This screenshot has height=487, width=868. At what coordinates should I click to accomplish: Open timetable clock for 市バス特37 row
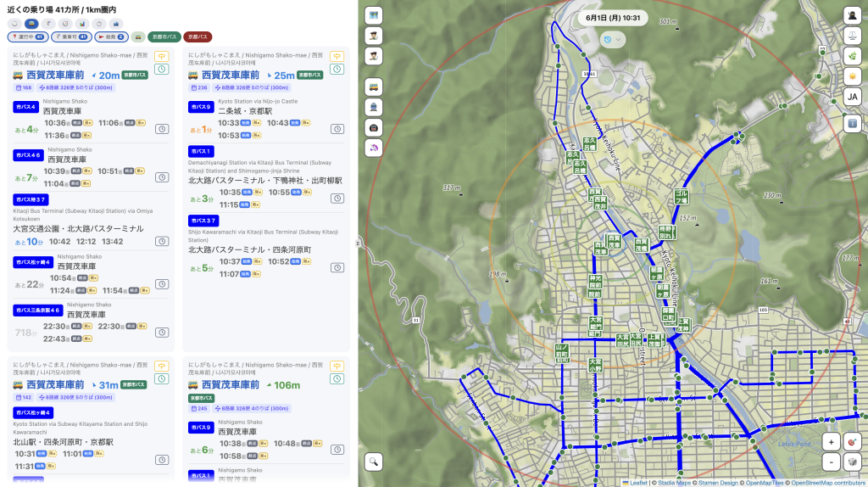point(162,242)
